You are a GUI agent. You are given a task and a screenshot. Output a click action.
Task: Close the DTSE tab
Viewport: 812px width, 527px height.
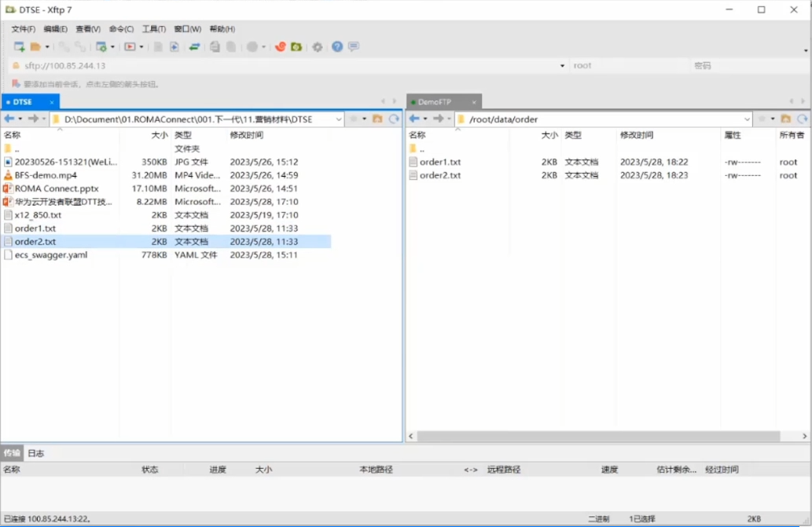[52, 102]
